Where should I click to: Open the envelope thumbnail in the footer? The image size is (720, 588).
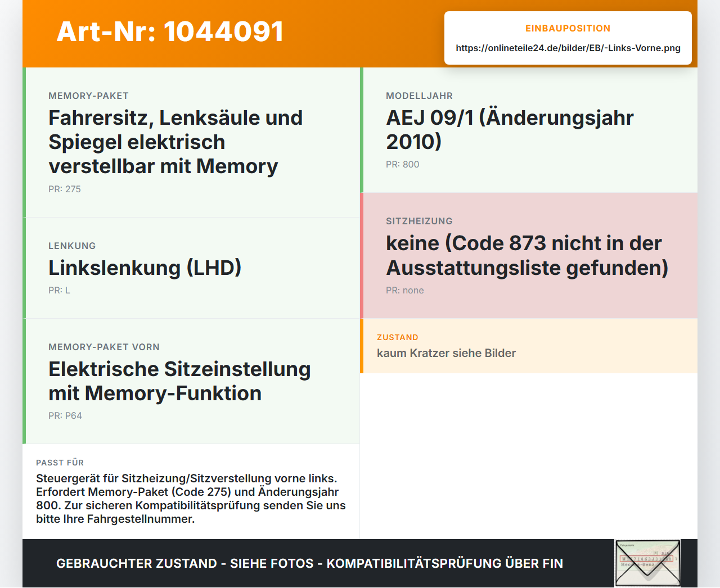(x=647, y=563)
